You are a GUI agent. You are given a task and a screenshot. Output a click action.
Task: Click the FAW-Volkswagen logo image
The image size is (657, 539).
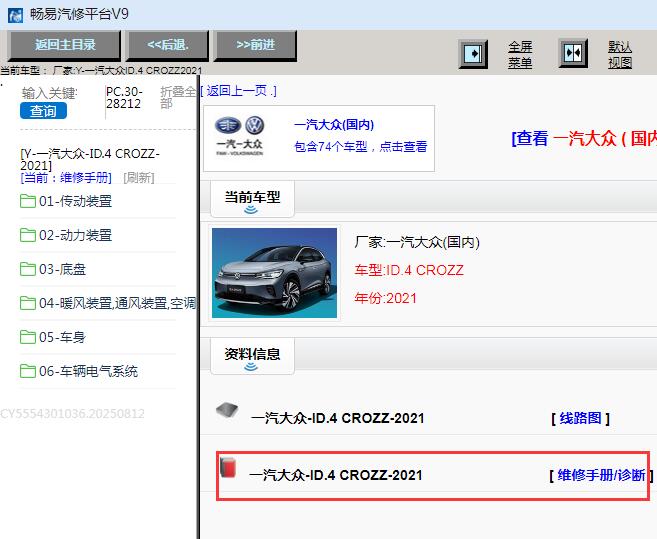point(239,136)
